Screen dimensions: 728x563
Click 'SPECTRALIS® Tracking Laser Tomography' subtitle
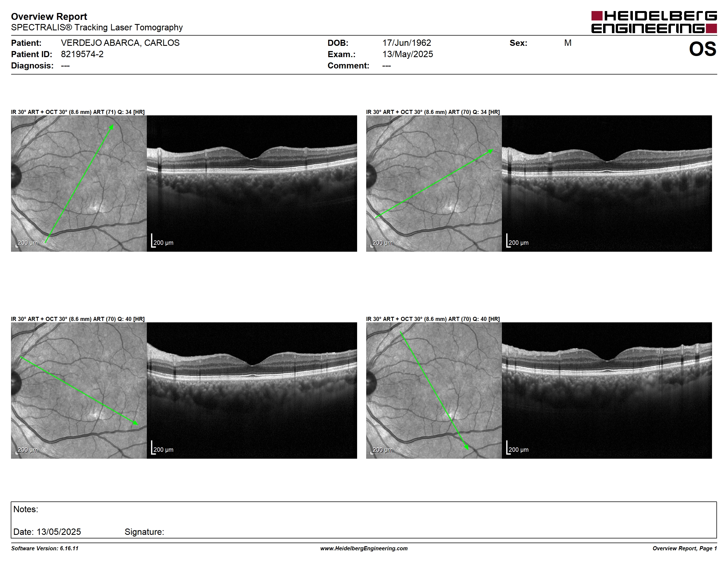[97, 27]
